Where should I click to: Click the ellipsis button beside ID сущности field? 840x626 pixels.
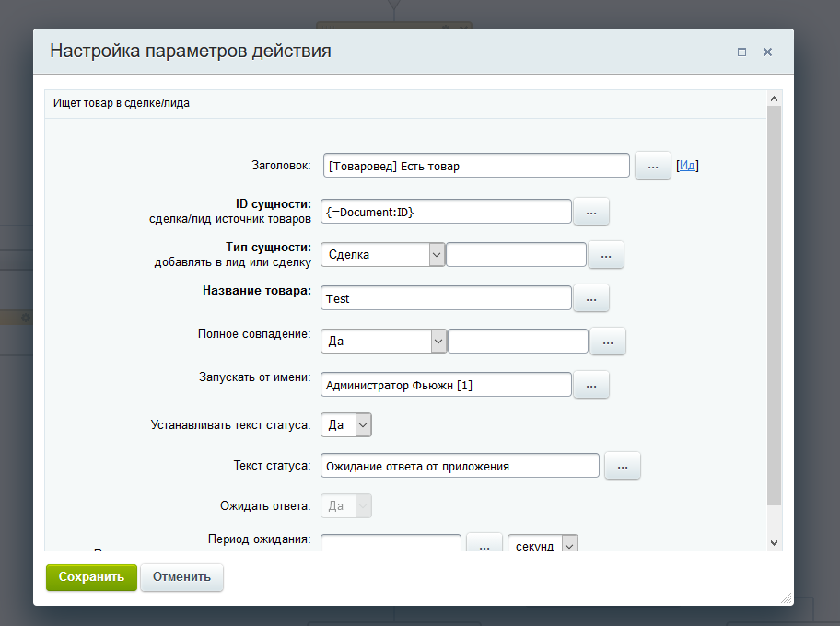(591, 212)
